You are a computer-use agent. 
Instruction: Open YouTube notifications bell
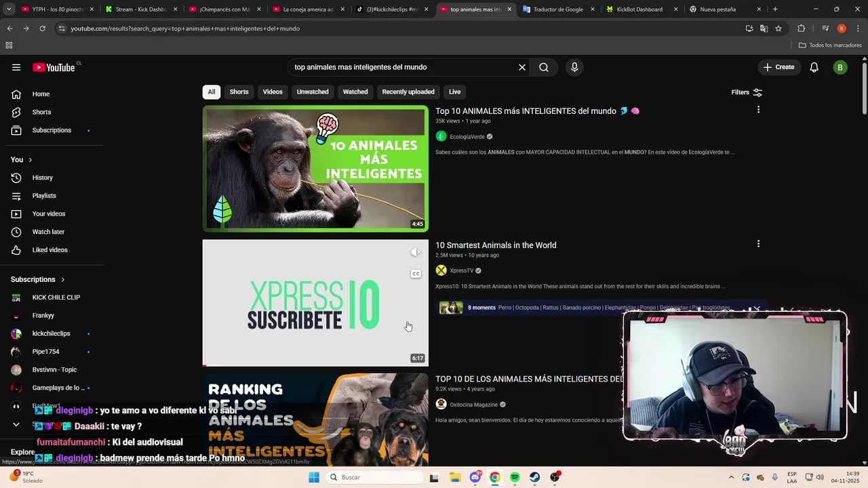point(814,67)
